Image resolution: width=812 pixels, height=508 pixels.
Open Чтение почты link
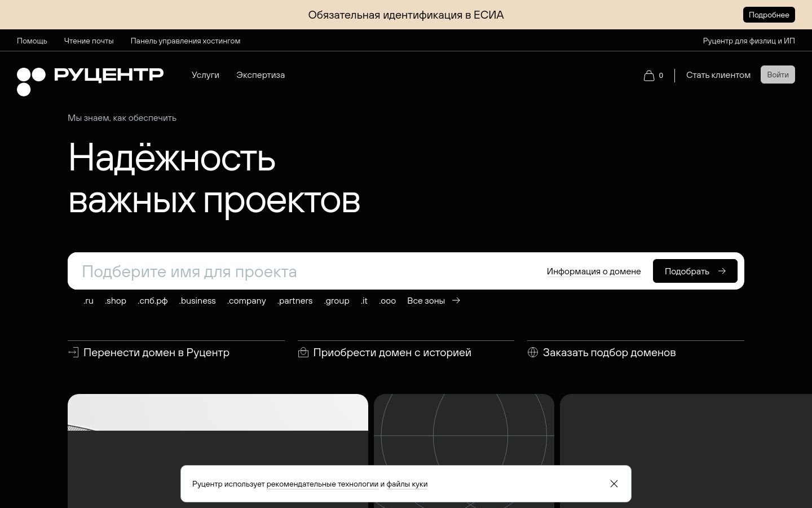click(89, 41)
